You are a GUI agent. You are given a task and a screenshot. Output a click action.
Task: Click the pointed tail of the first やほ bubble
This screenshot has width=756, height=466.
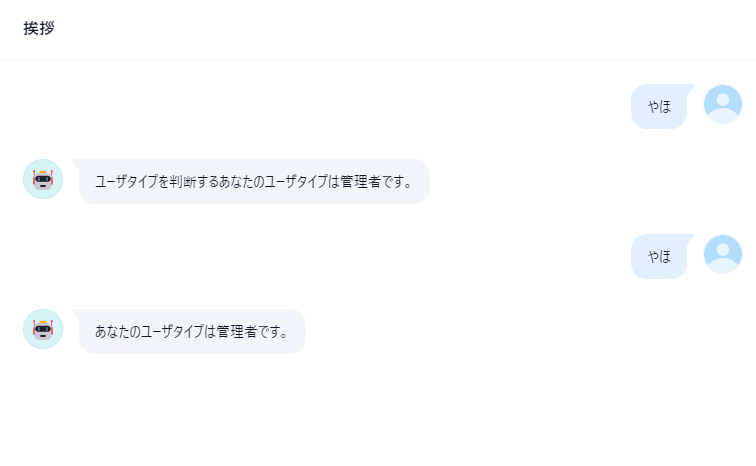click(x=689, y=88)
